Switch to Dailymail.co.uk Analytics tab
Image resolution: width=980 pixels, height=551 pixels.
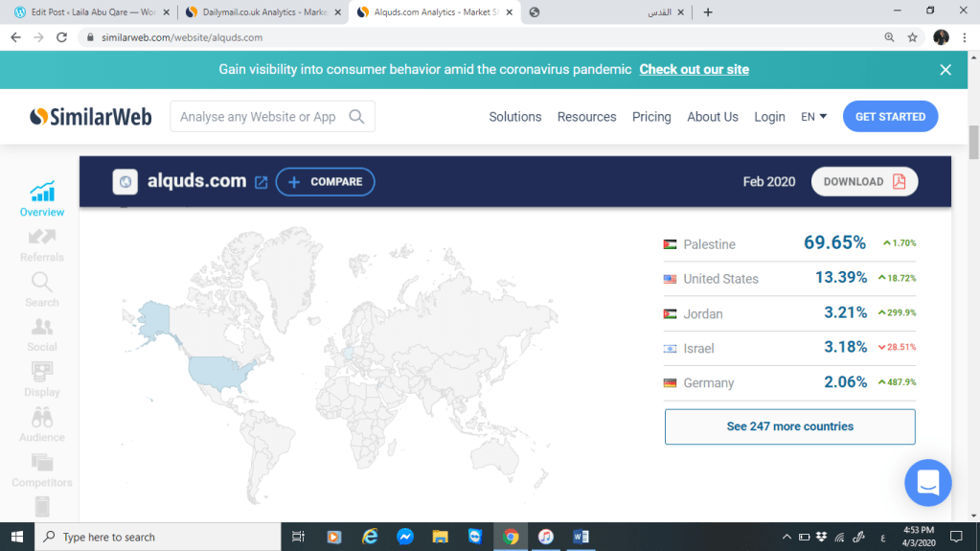pos(255,12)
